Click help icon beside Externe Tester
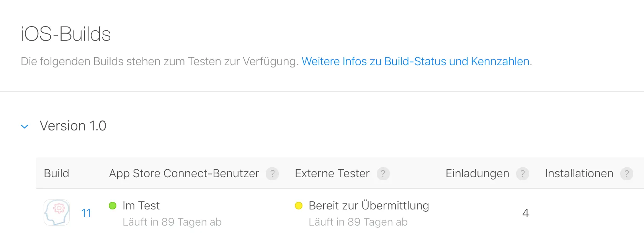The image size is (644, 234). pyautogui.click(x=383, y=174)
